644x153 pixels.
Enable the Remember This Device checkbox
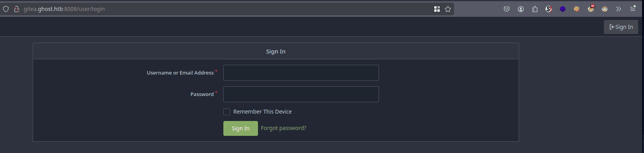[227, 112]
